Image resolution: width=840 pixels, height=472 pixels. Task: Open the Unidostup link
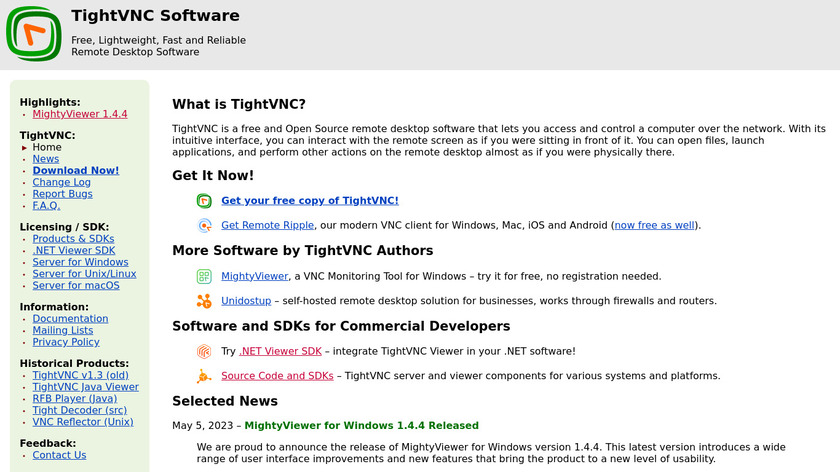(246, 301)
